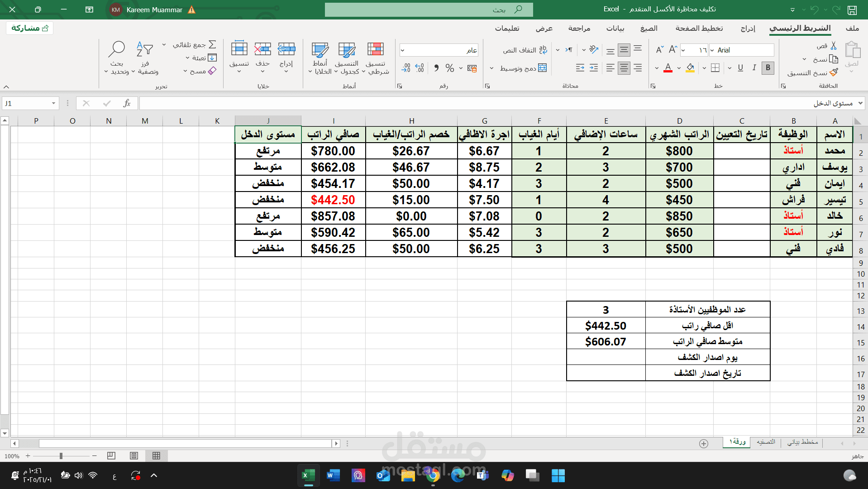Open the Arial font name dropdown

pyautogui.click(x=712, y=50)
